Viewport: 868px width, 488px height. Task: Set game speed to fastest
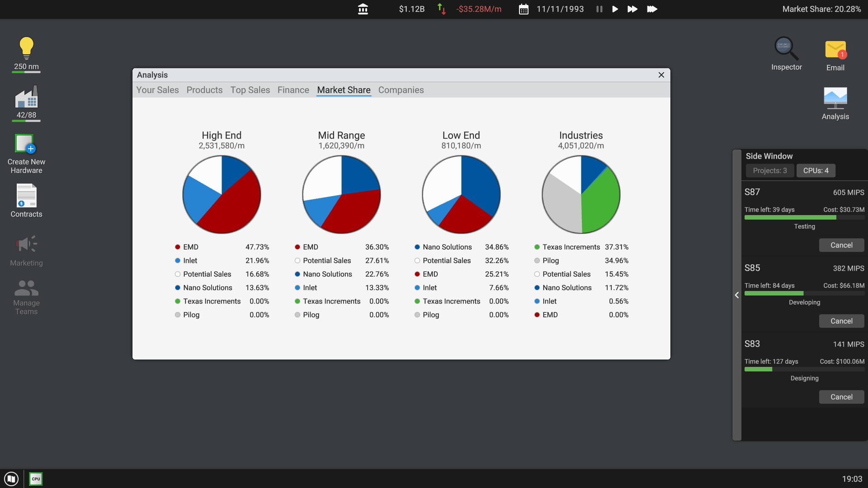[652, 9]
